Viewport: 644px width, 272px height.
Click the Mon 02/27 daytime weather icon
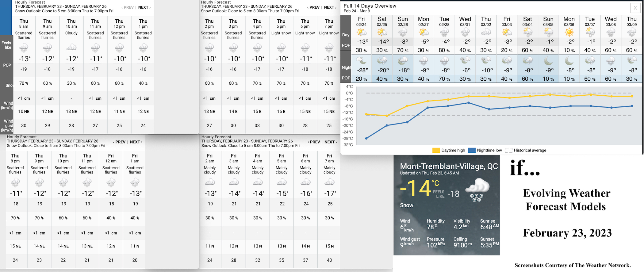pos(424,32)
